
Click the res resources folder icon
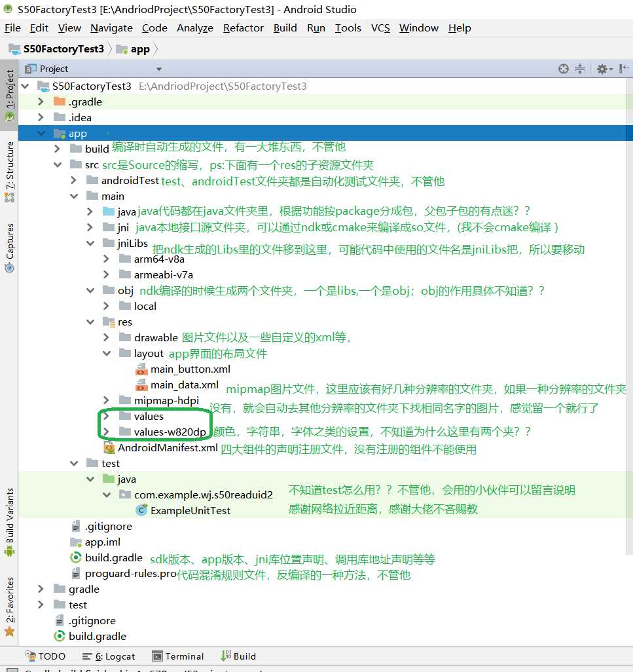[109, 322]
